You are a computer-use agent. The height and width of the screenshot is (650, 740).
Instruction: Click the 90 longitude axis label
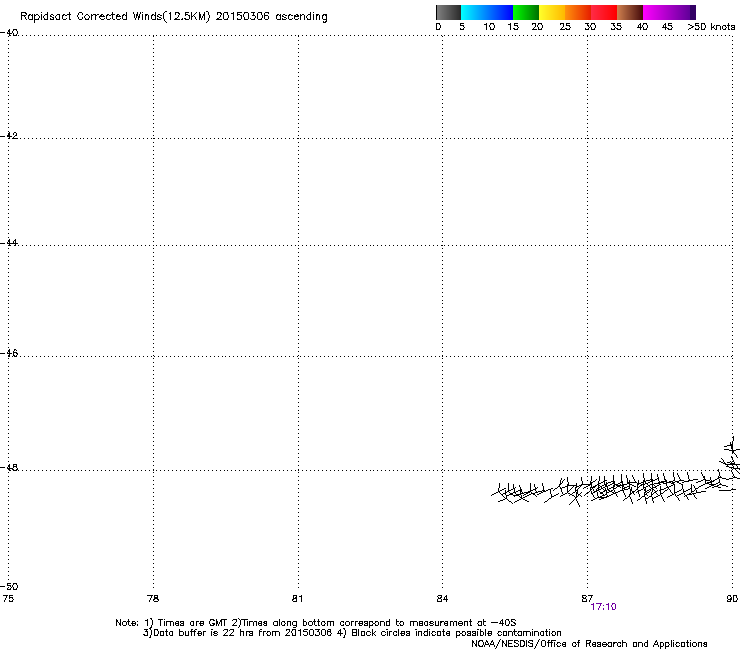[x=732, y=599]
